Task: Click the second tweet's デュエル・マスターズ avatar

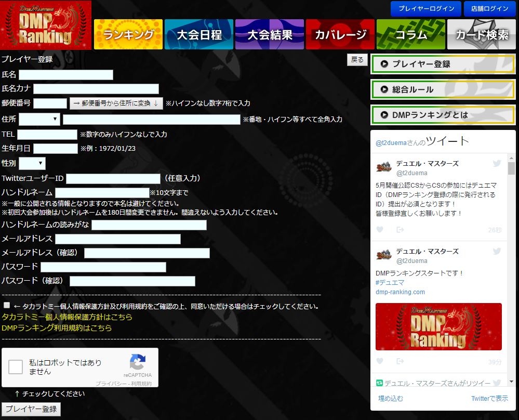Action: 384,255
